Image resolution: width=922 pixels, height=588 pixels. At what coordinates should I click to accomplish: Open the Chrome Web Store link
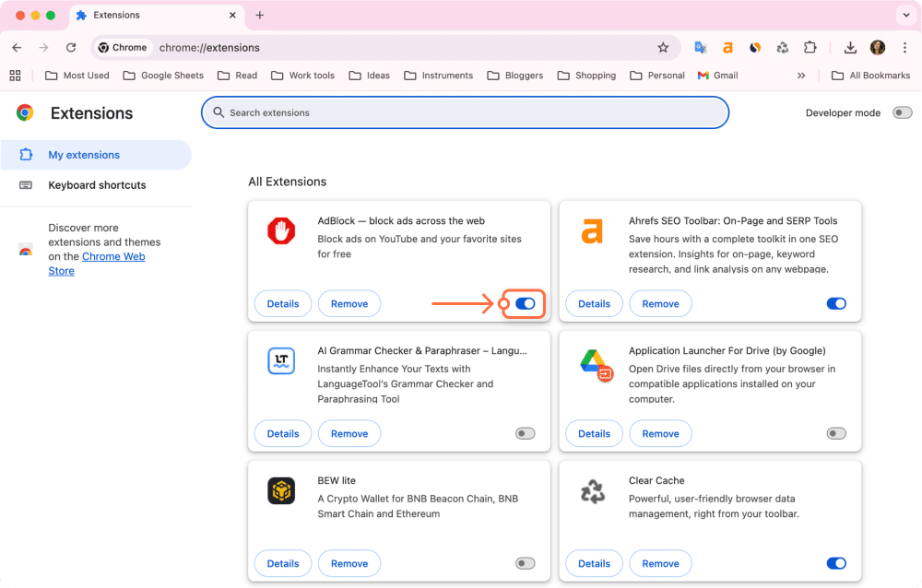coord(113,257)
